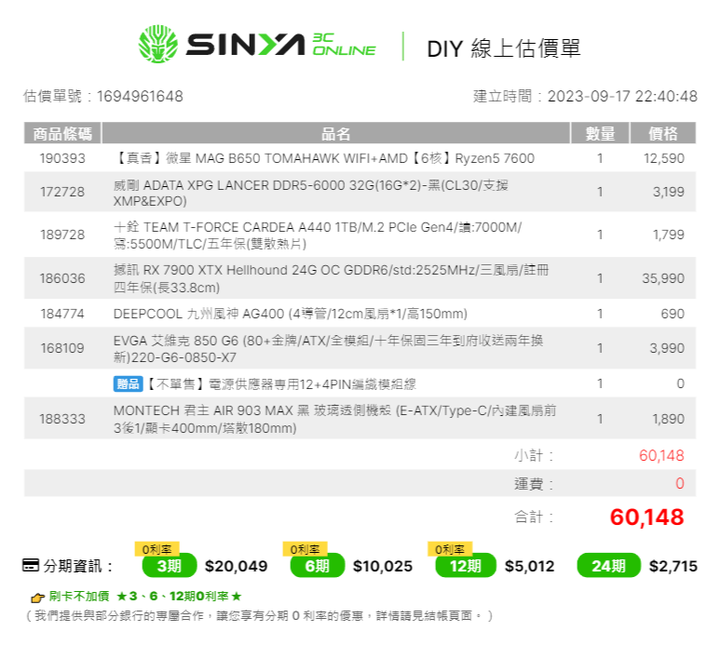Click the blue 贈品 badge

pyautogui.click(x=128, y=384)
